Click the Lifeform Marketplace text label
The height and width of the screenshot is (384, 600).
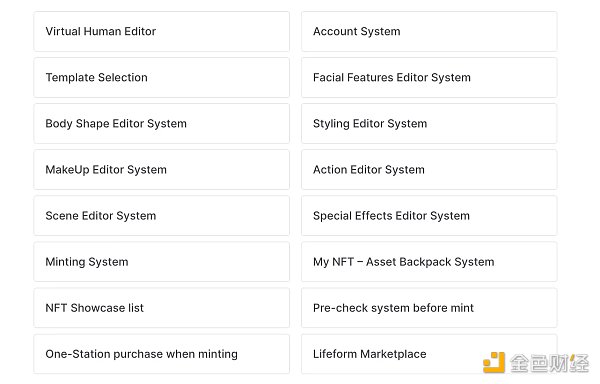370,354
